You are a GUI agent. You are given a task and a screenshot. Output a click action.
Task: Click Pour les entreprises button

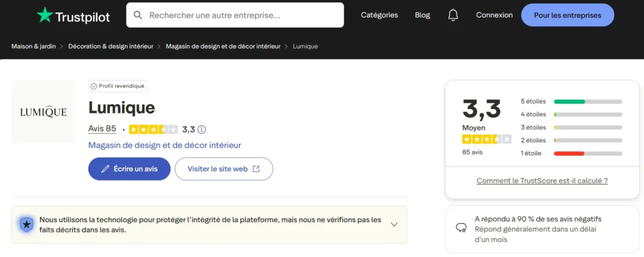coord(567,15)
